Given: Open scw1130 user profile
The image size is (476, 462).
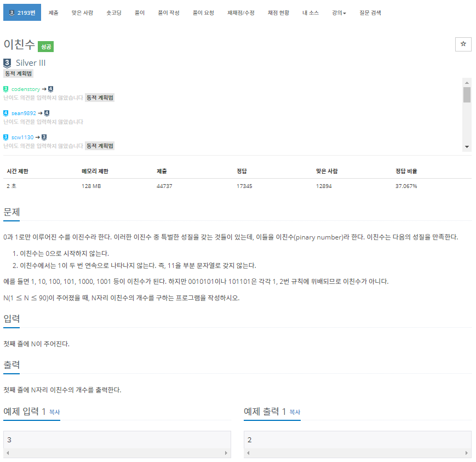Looking at the screenshot, I should pos(22,138).
